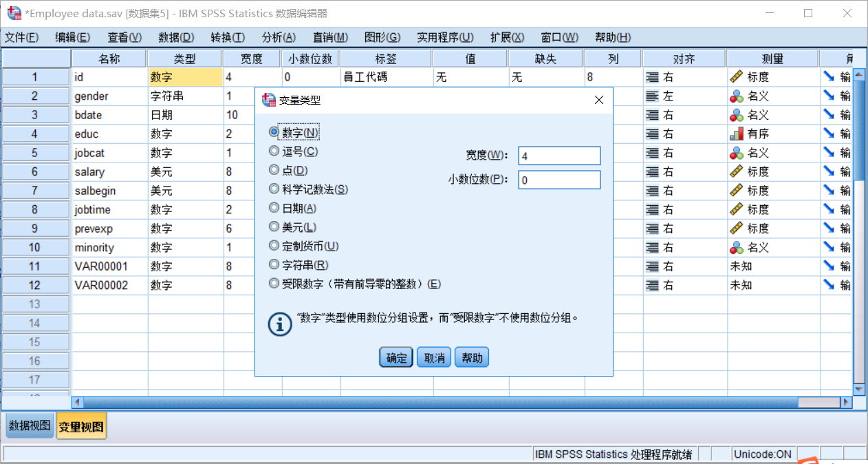The height and width of the screenshot is (464, 868).
Task: Click the 宽度(W) input field
Action: pos(559,156)
